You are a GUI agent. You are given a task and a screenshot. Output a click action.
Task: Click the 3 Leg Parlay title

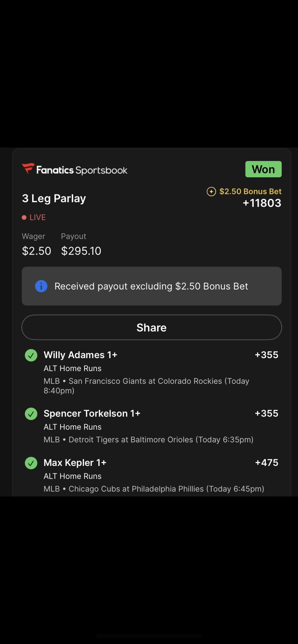pos(54,198)
